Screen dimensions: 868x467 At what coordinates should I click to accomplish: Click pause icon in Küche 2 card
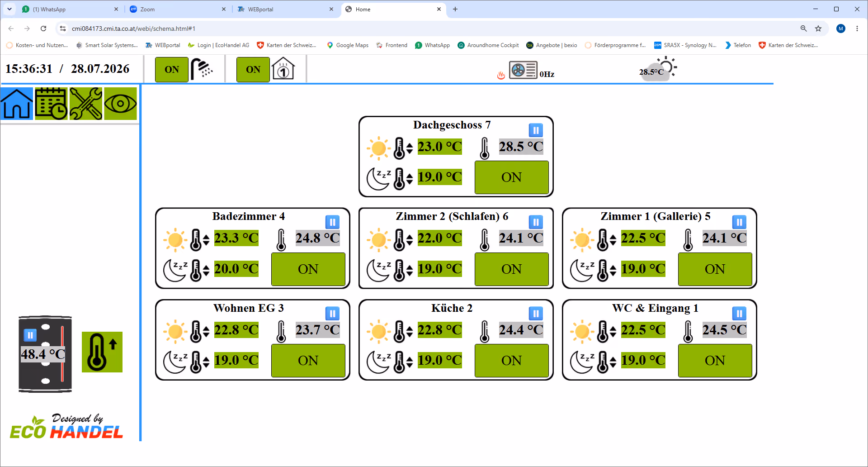coord(536,314)
